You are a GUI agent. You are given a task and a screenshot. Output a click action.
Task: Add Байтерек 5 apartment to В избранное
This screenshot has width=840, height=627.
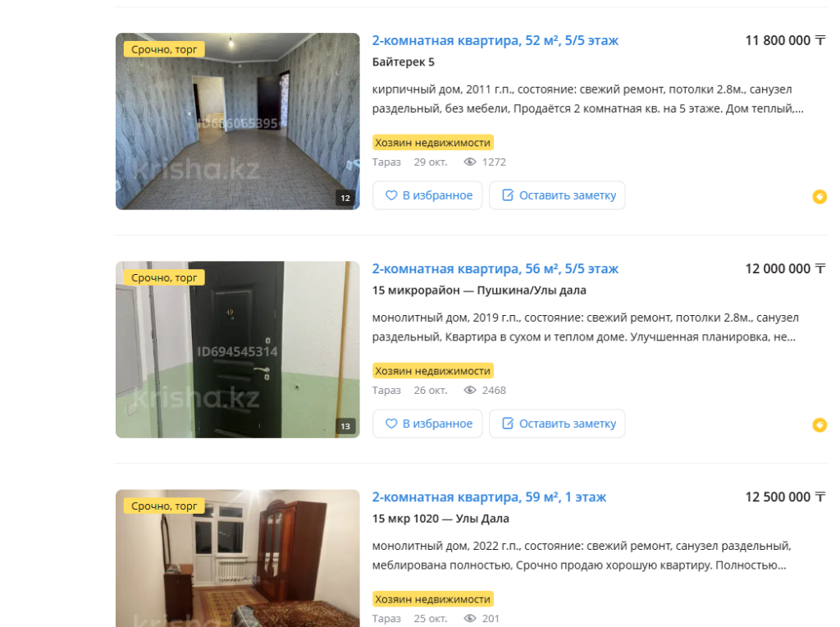point(427,195)
